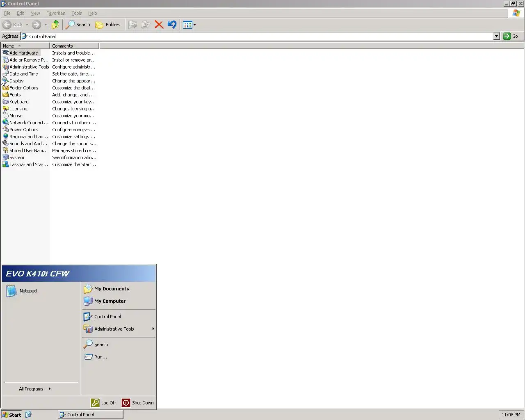Open the Forward history dropdown arrow
Viewport: 525px width, 420px height.
tap(46, 25)
